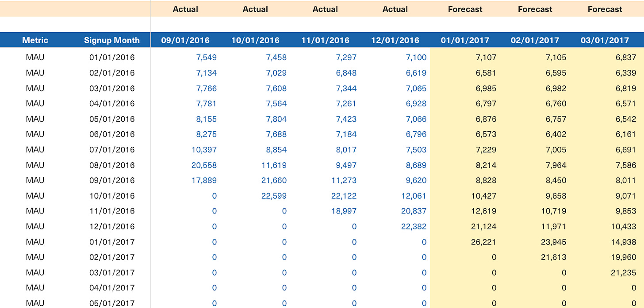Select forecast cell with value 12,619
644x308 pixels.
[x=484, y=211]
